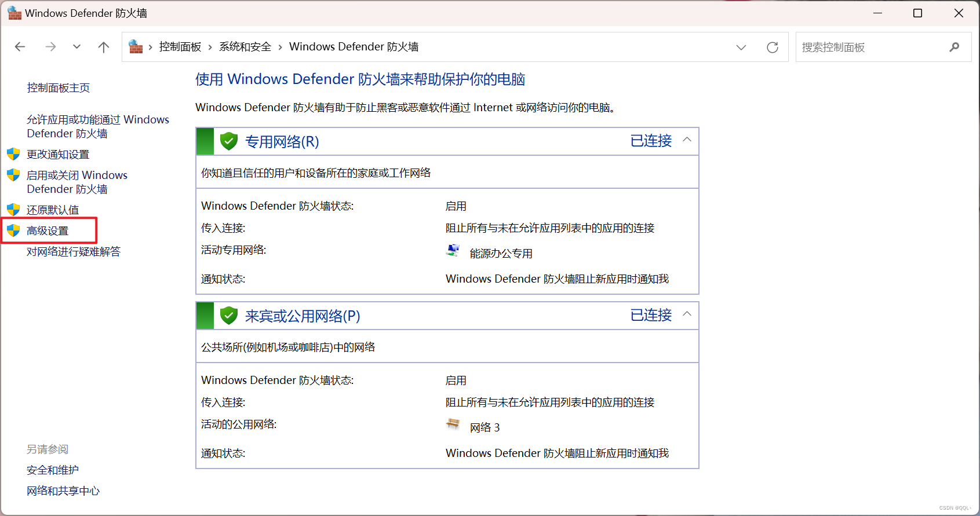The image size is (980, 516).
Task: Go back using the back arrow
Action: click(x=20, y=47)
